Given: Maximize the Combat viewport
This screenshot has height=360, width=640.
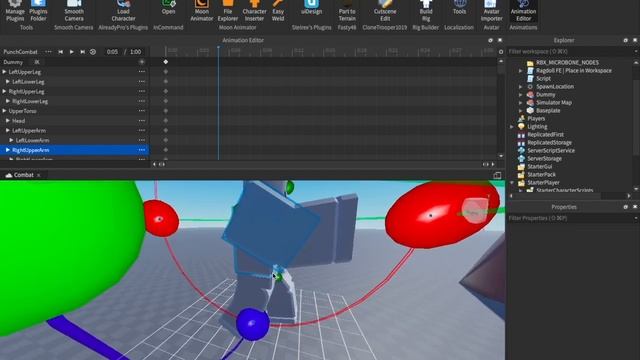Looking at the screenshot, I should [x=497, y=176].
